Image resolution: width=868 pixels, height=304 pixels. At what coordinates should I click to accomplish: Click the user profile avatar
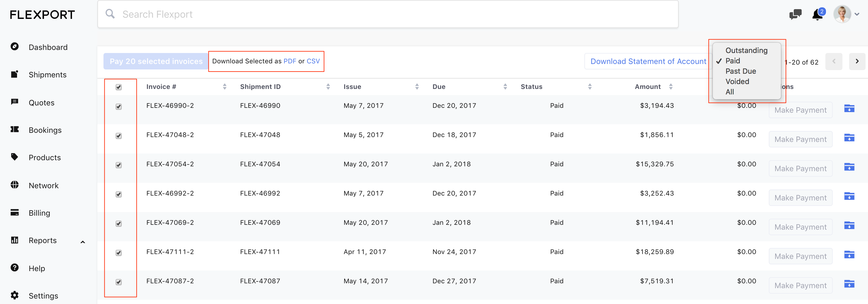point(842,14)
